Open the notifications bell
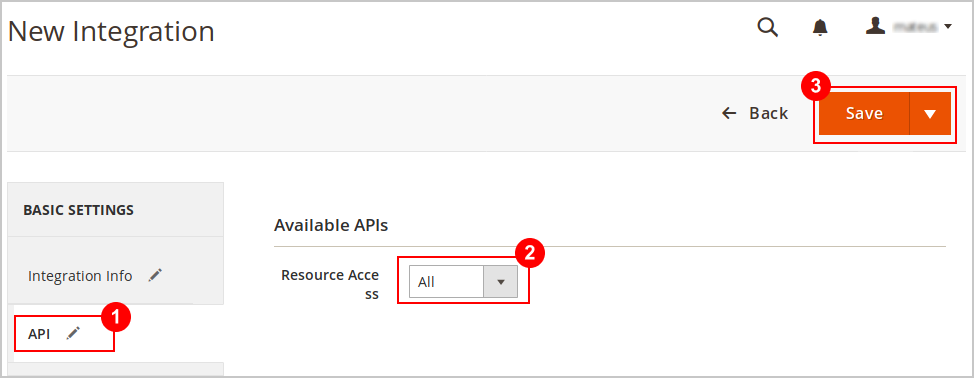The width and height of the screenshot is (974, 378). tap(821, 27)
